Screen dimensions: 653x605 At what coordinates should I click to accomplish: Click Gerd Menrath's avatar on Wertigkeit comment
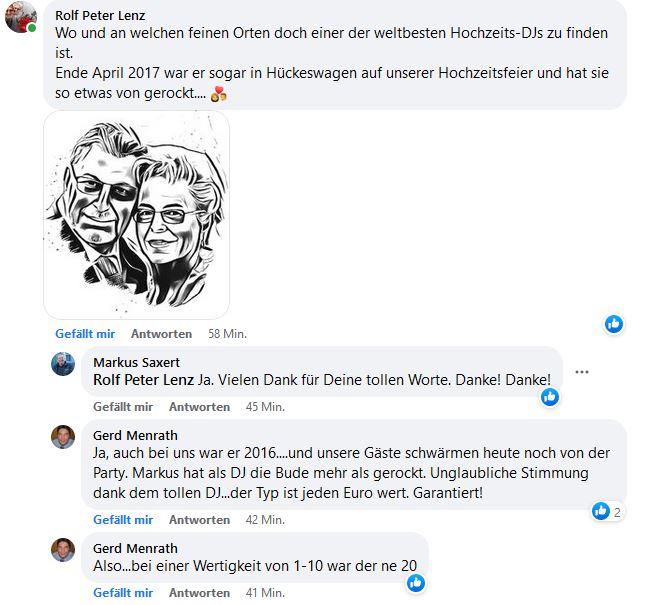(63, 550)
